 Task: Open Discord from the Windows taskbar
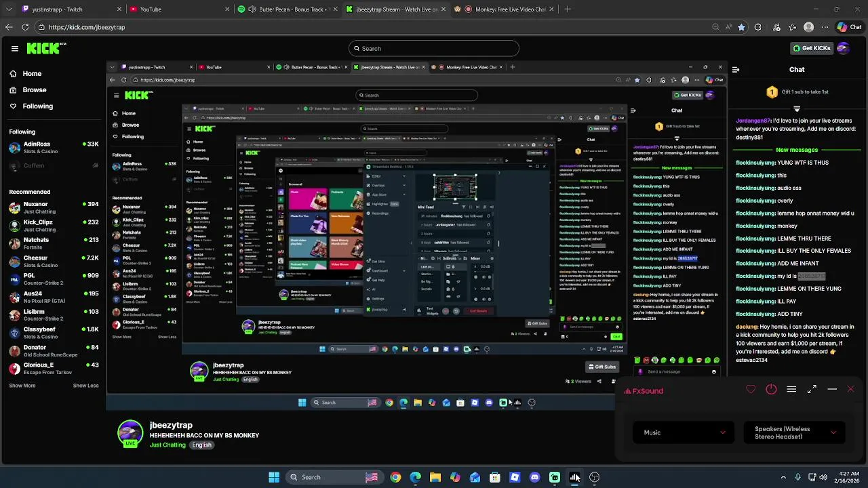coord(535,477)
